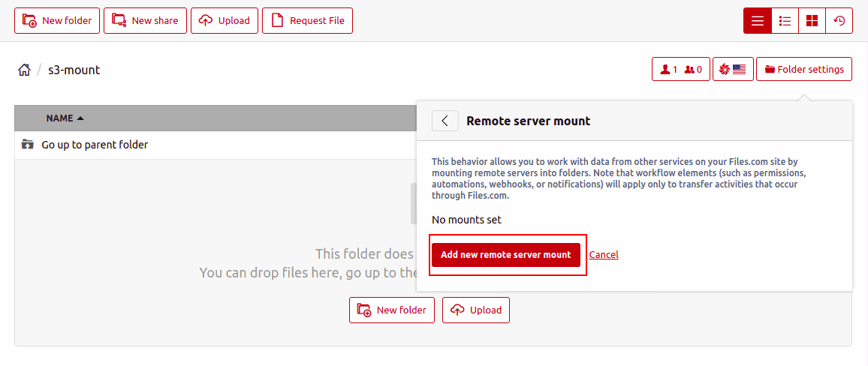Open the Request File option
Viewport: 868px width, 366px height.
(x=307, y=20)
